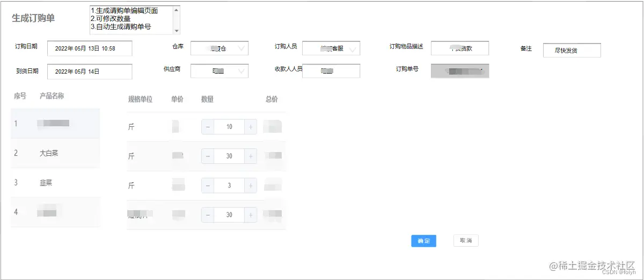Image resolution: width=644 pixels, height=280 pixels.
Task: Click the 取消 cancel button
Action: [465, 241]
